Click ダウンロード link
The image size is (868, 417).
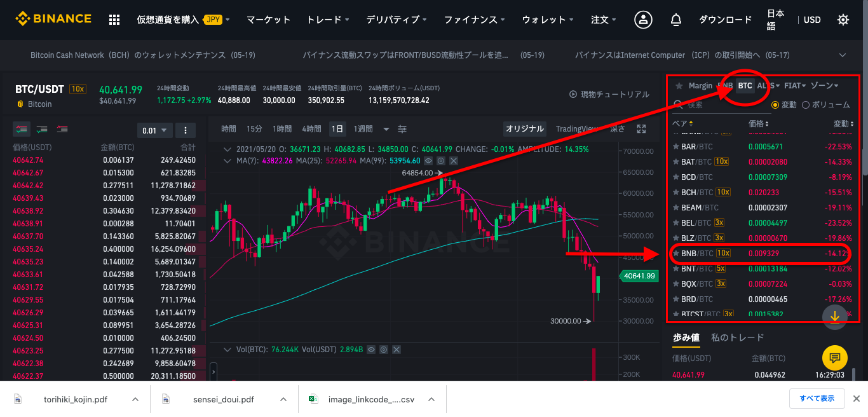(725, 20)
